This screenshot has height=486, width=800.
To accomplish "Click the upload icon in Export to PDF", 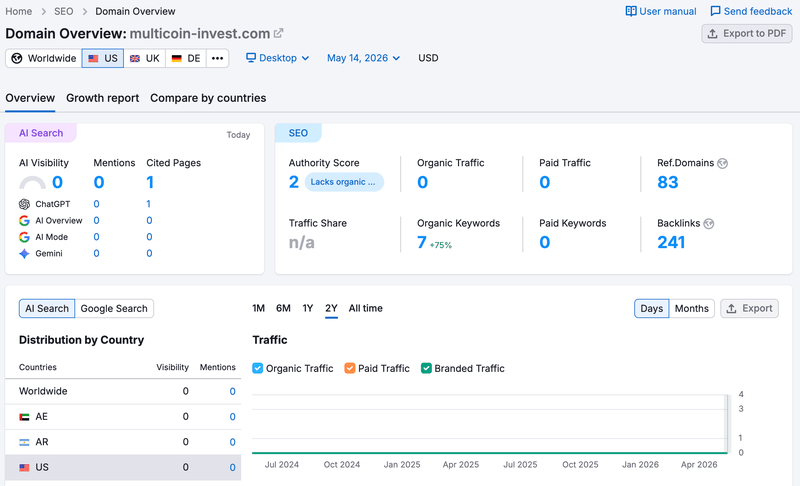I will (x=713, y=34).
